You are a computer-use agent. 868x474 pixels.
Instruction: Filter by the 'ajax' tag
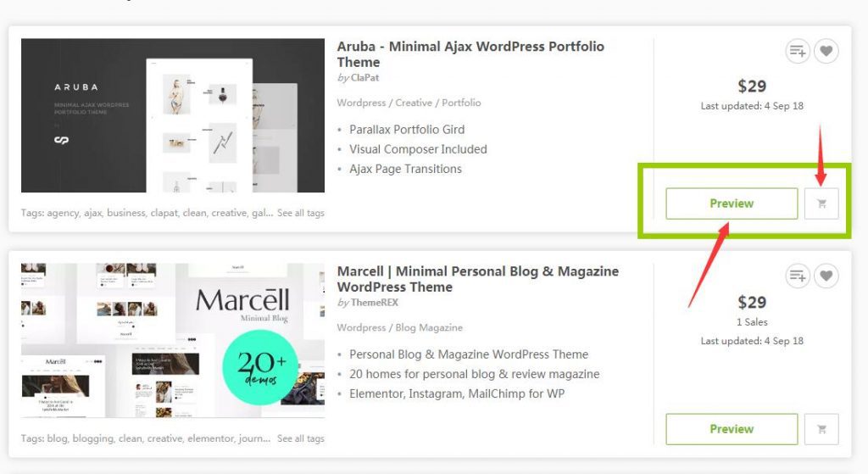pyautogui.click(x=93, y=213)
